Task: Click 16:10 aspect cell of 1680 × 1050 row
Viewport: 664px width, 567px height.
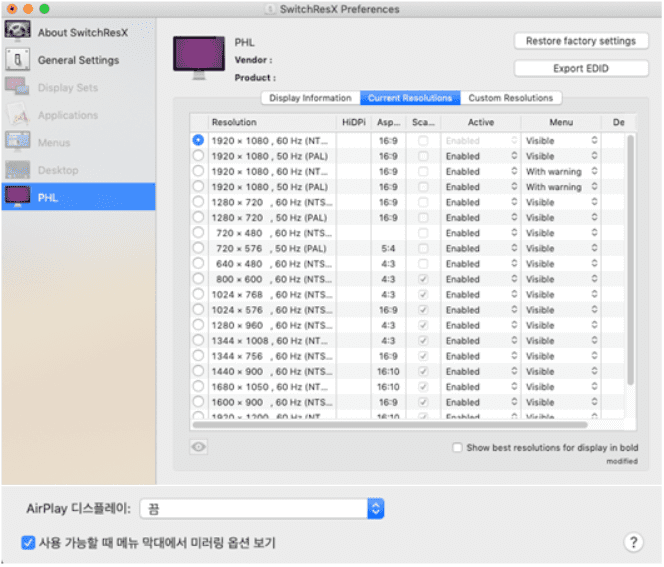Action: point(388,387)
